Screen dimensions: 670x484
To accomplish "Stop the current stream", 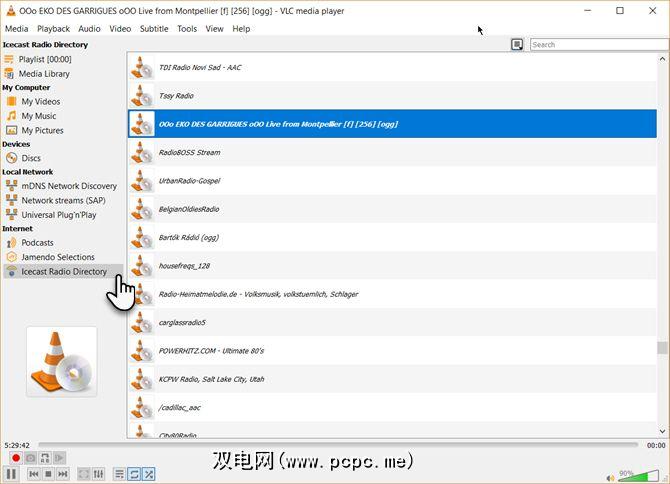I will click(47, 474).
